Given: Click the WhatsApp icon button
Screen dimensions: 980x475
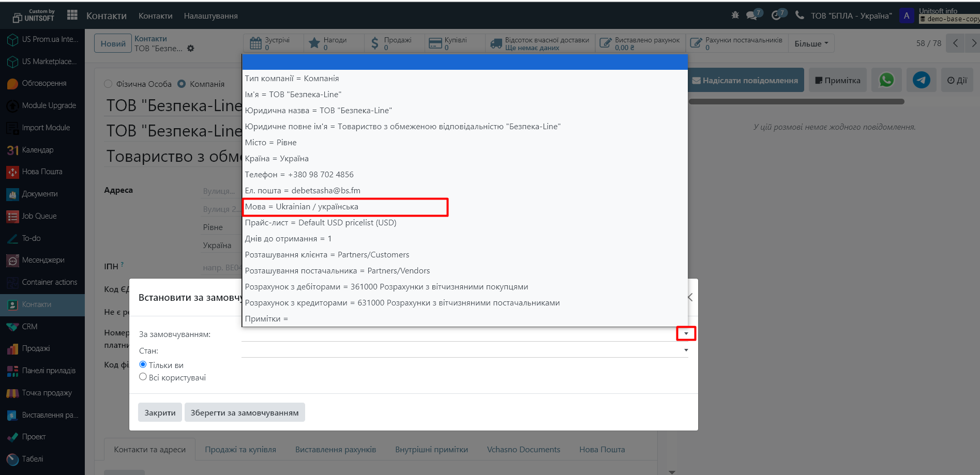Looking at the screenshot, I should point(886,80).
